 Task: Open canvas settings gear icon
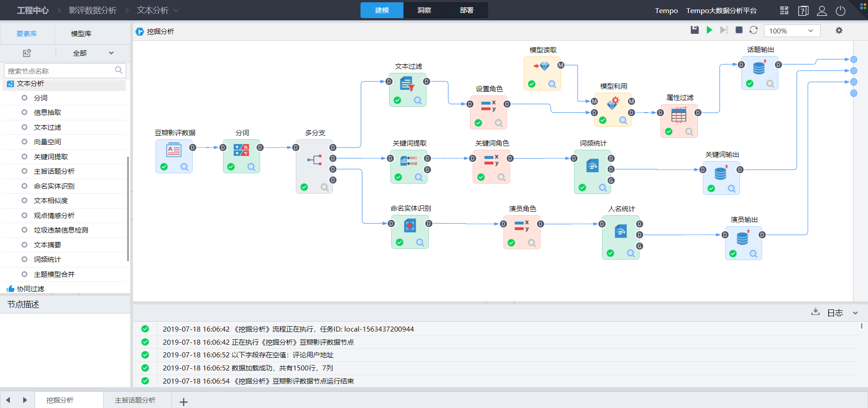tap(839, 30)
